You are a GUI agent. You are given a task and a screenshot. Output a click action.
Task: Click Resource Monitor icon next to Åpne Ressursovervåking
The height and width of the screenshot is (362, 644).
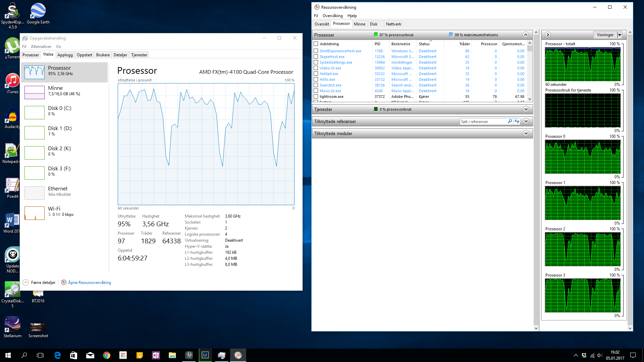[64, 282]
